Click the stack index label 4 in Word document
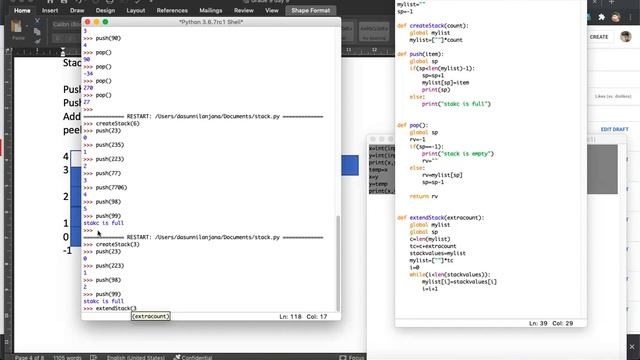This screenshot has width=640, height=360. pos(66,157)
